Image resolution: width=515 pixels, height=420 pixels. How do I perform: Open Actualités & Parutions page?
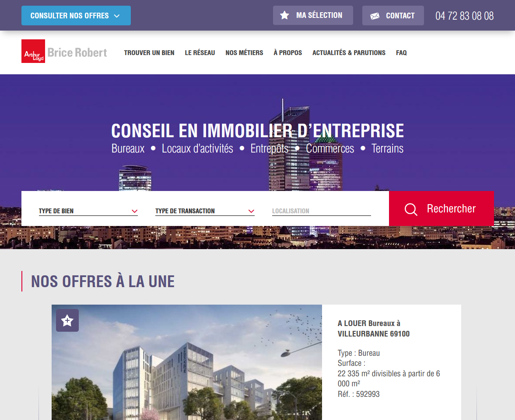click(349, 52)
